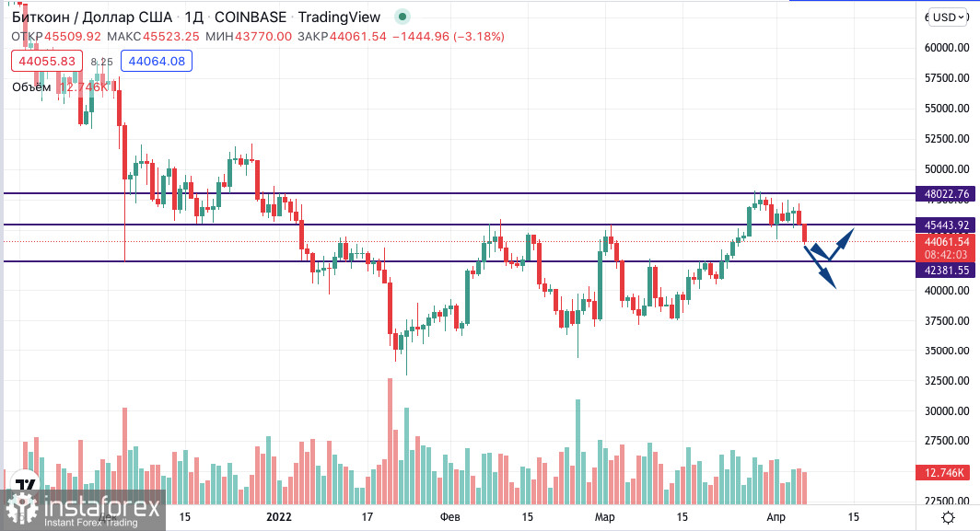980x531 pixels.
Task: Click the 2022 label on time axis
Action: (x=278, y=517)
